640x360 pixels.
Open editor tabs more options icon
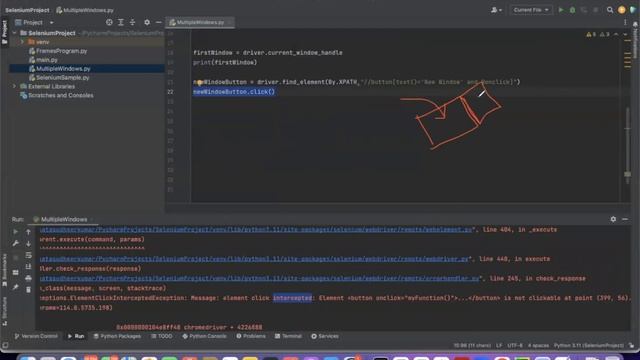(x=625, y=22)
